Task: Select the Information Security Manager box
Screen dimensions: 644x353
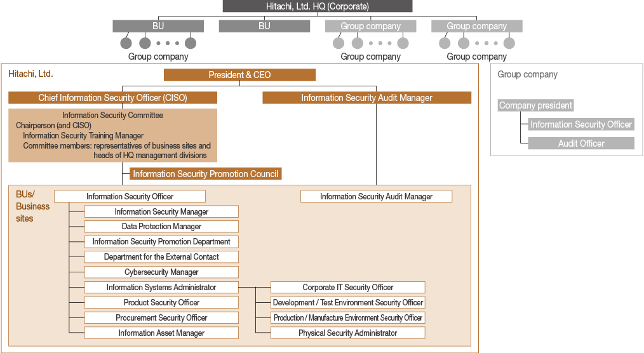Action: tap(161, 211)
